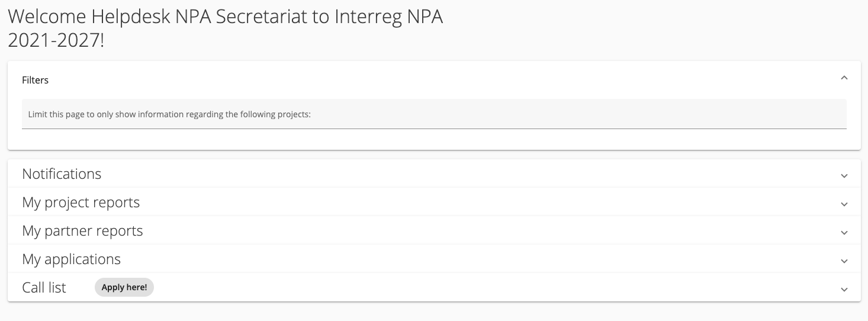The width and height of the screenshot is (868, 321).
Task: Click the Call list expand arrow
Action: tap(844, 290)
